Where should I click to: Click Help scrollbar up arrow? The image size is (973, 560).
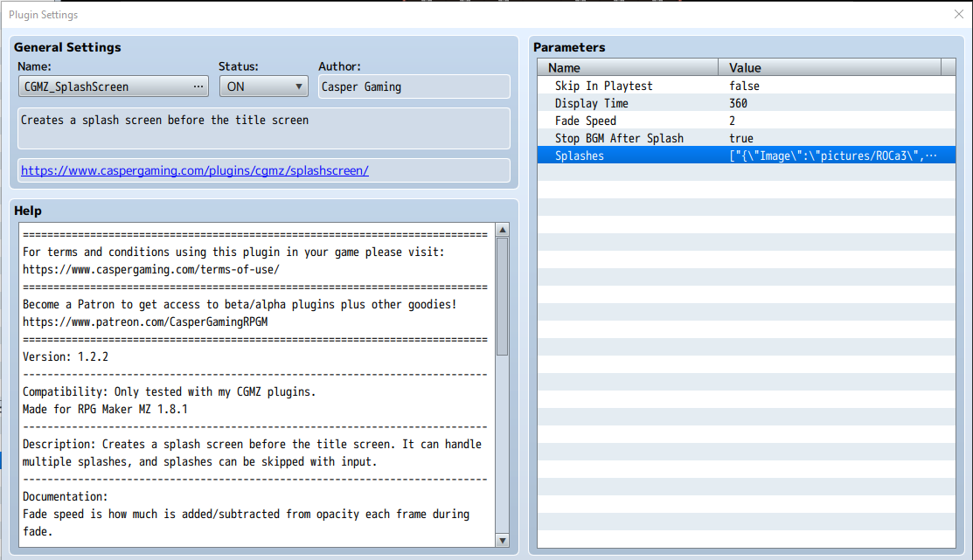(503, 230)
